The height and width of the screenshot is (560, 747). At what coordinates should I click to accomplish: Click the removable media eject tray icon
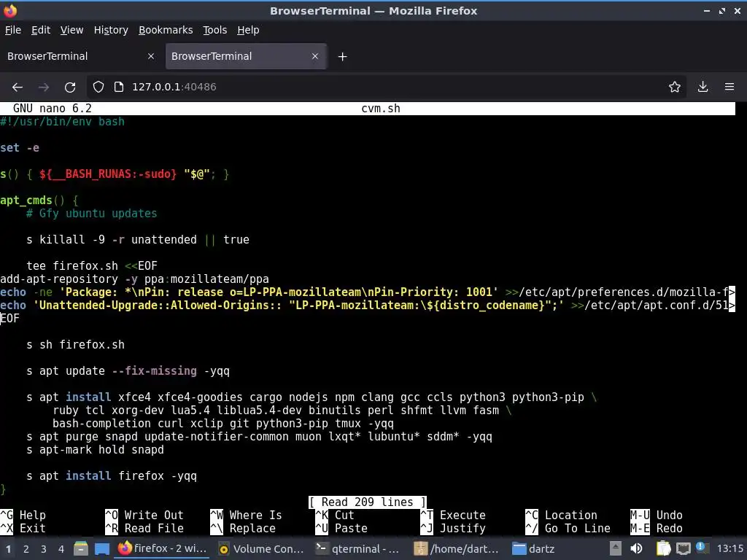point(616,548)
